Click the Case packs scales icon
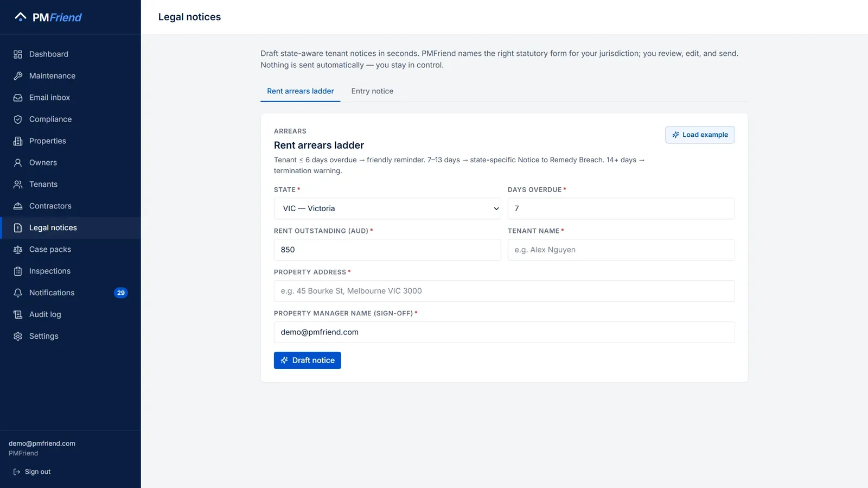This screenshot has width=868, height=488. (18, 250)
